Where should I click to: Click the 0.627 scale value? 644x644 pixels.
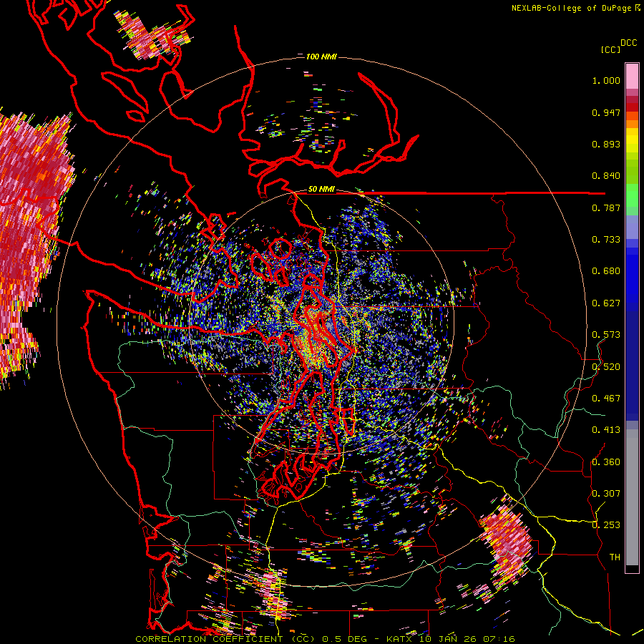(x=606, y=303)
